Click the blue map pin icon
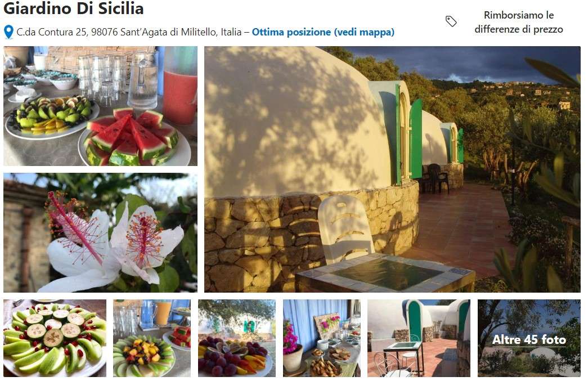Screen dimensions: 588x381 [x=8, y=32]
